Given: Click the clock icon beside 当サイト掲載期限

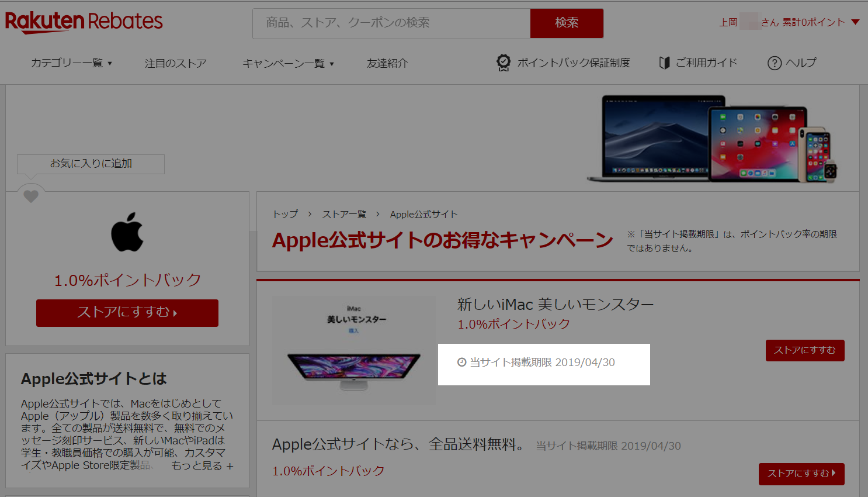Looking at the screenshot, I should (x=461, y=363).
